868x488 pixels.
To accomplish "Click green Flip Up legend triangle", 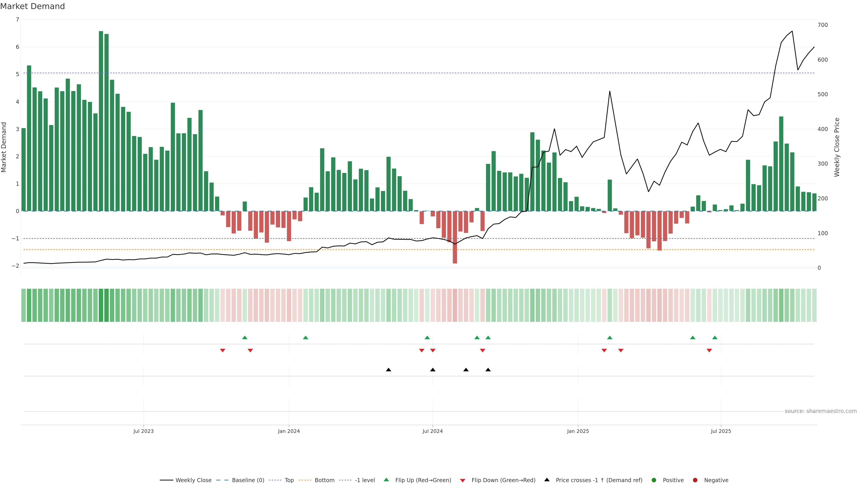I will [x=387, y=480].
